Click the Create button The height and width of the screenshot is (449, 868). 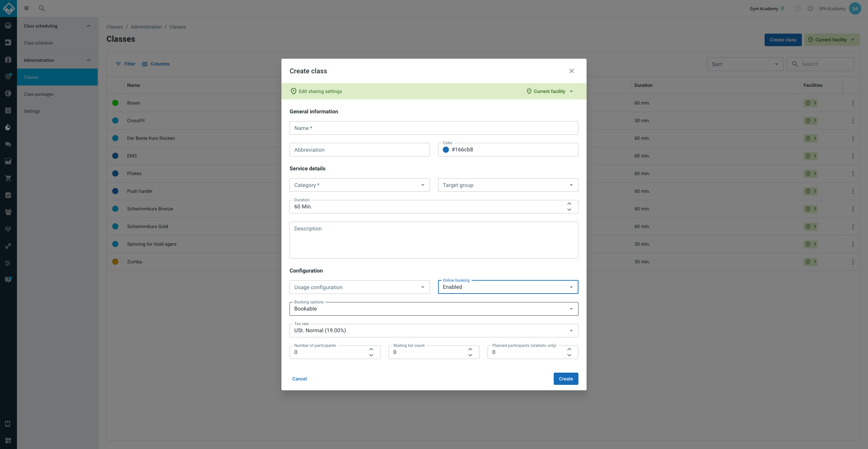566,379
